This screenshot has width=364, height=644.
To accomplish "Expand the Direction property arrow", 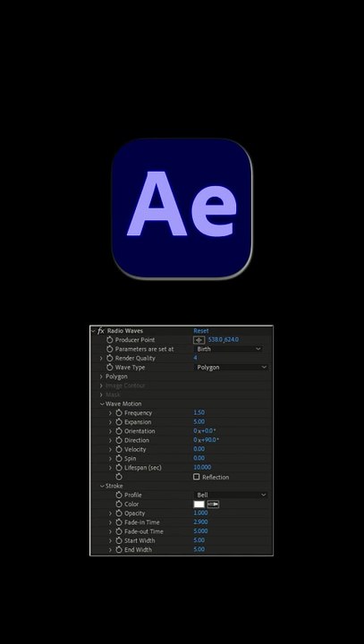I will 110,440.
